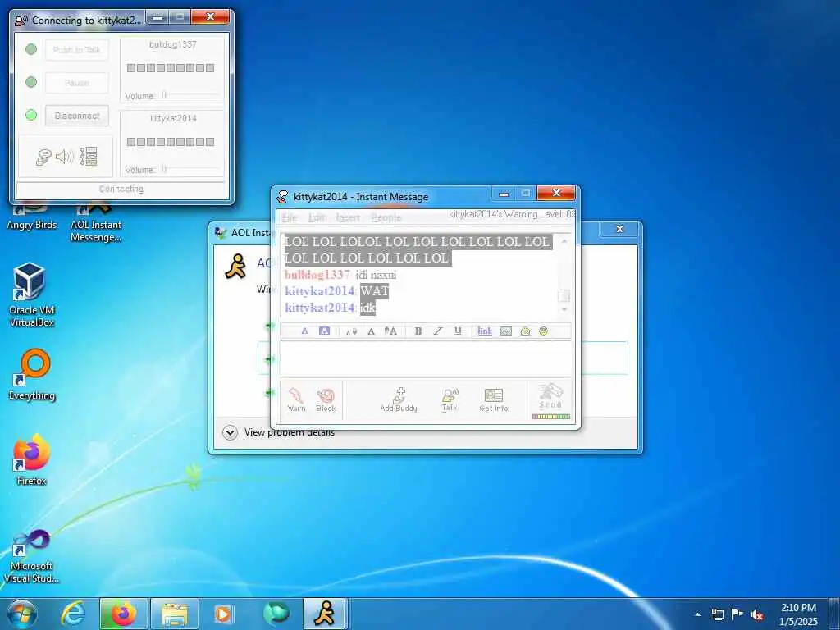
Task: Click the muted volume tray icon
Action: (x=757, y=615)
